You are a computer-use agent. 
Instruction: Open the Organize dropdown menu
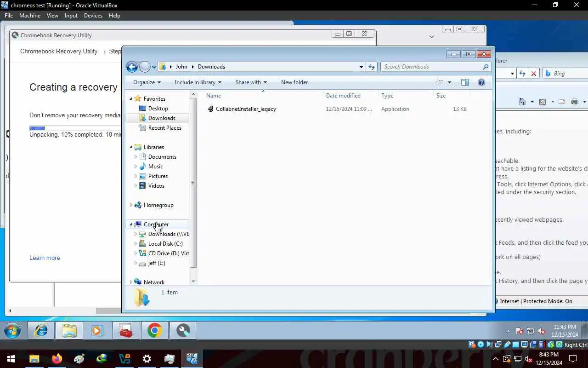[147, 82]
